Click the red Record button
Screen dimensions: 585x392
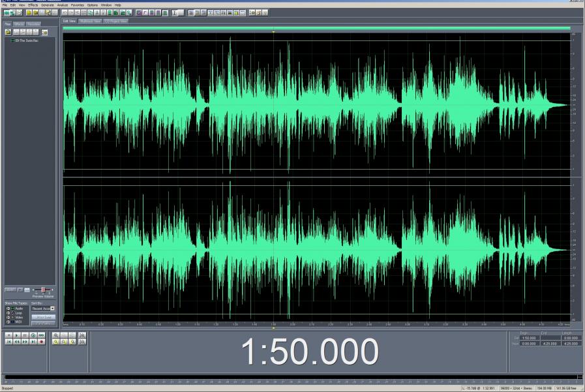tap(42, 341)
